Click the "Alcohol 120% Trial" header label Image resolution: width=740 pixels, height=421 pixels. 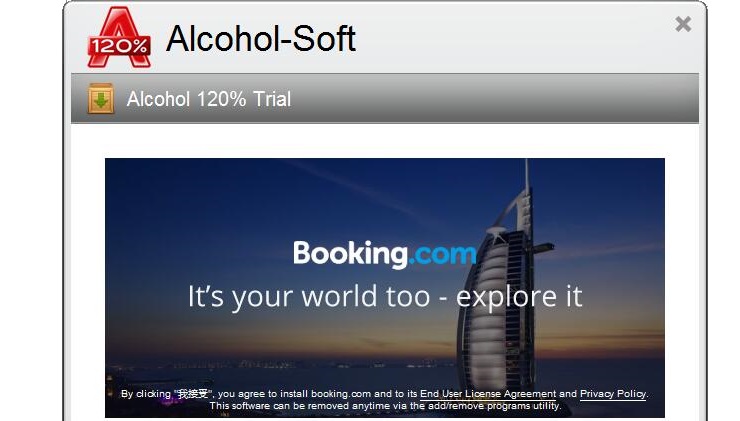[209, 99]
